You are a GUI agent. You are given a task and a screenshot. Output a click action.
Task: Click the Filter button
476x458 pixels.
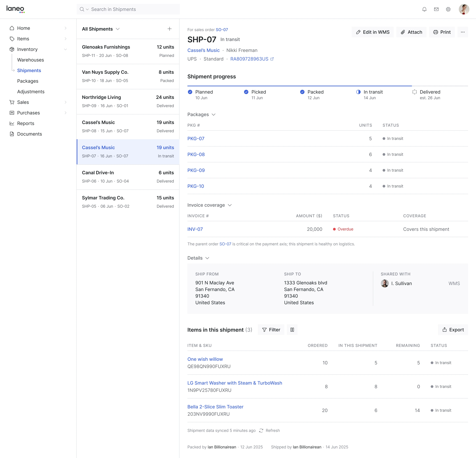point(271,330)
